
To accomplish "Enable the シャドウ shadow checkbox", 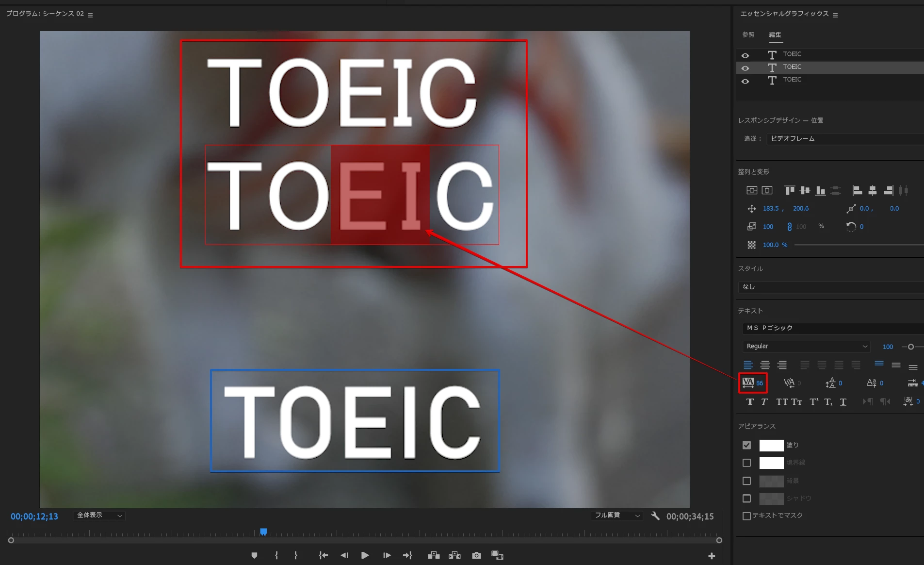I will tap(746, 499).
